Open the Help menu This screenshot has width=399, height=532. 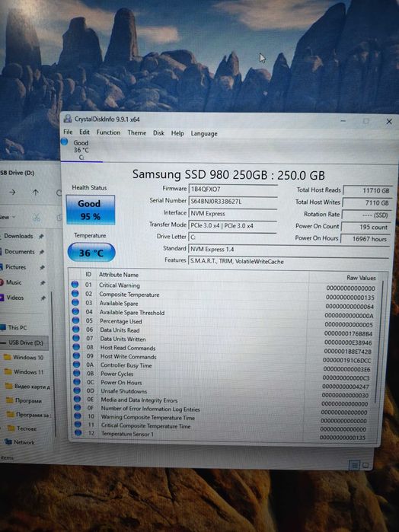(x=177, y=133)
